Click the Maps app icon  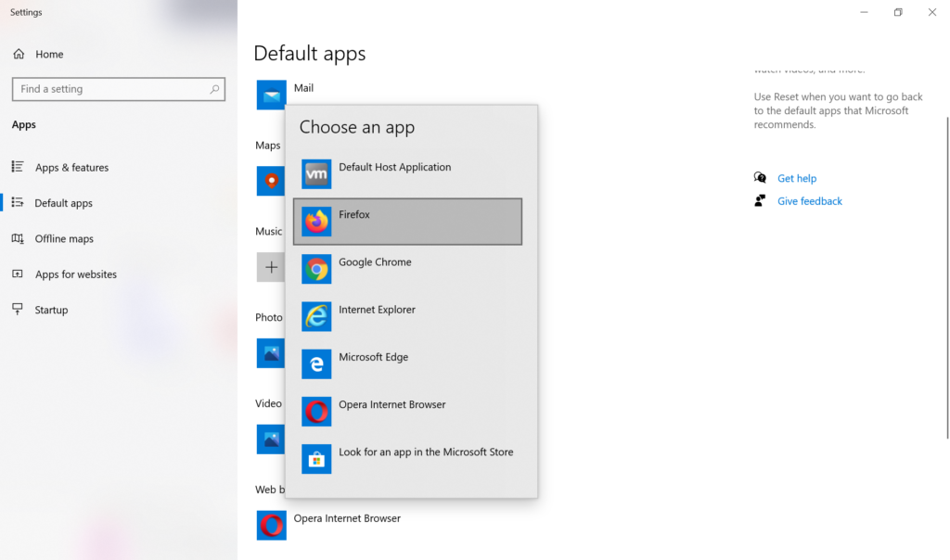270,181
